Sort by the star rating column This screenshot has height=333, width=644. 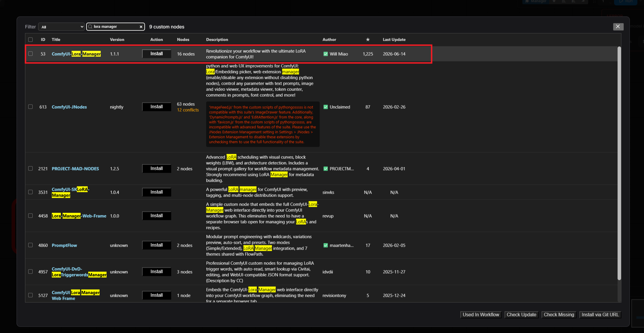(368, 40)
